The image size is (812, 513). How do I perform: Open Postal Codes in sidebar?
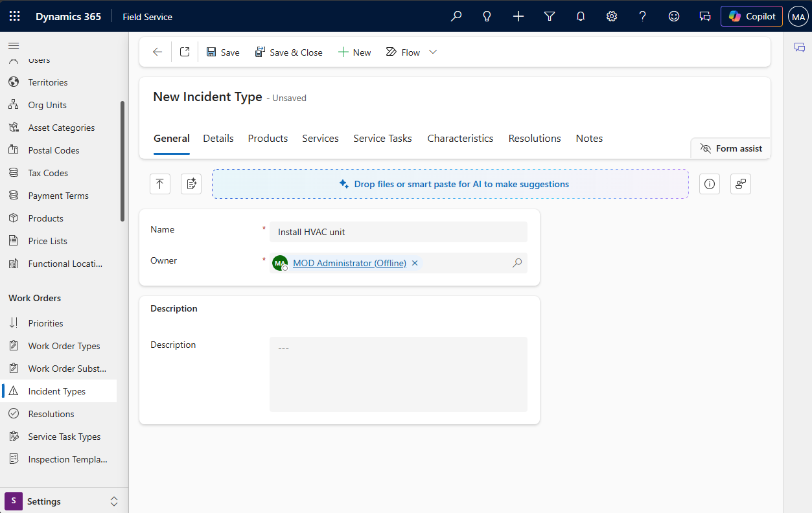pyautogui.click(x=58, y=150)
